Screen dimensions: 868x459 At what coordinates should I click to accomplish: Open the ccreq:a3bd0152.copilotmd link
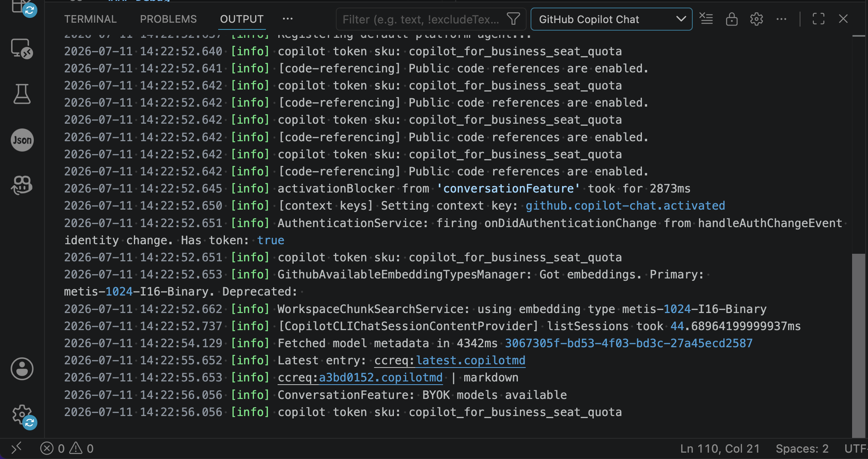tap(360, 377)
